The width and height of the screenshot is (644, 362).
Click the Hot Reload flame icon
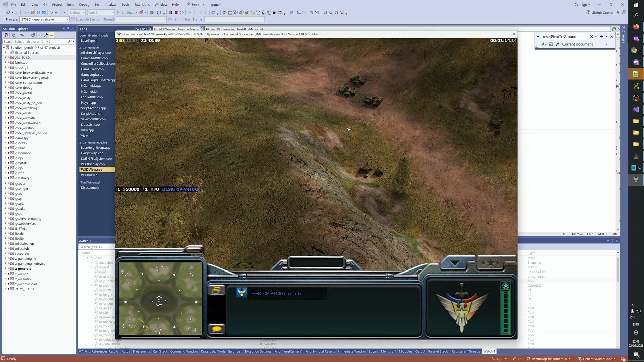(x=141, y=12)
